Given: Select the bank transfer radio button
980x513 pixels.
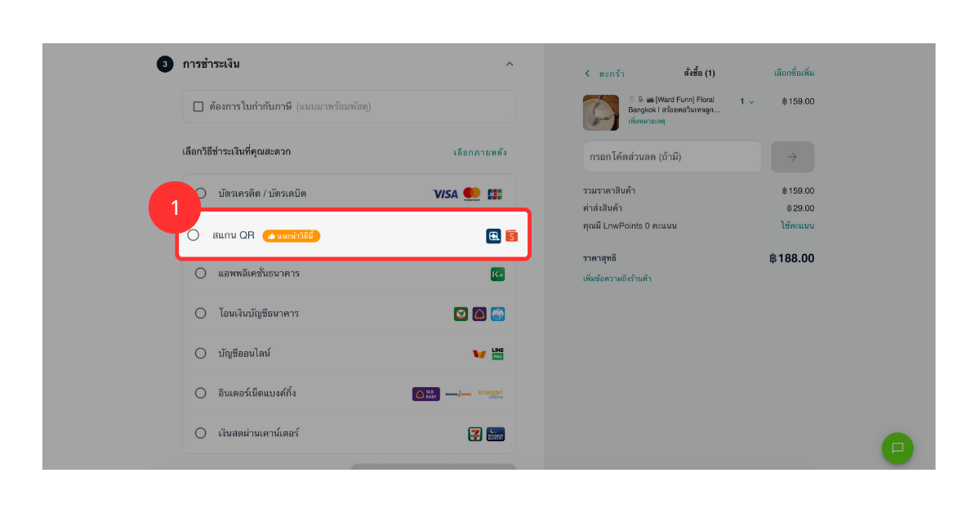Looking at the screenshot, I should (200, 314).
